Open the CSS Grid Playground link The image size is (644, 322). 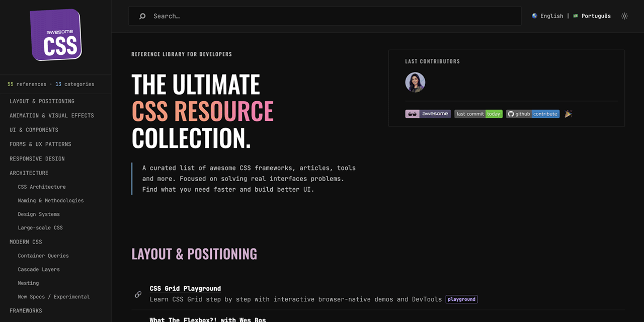tap(185, 288)
